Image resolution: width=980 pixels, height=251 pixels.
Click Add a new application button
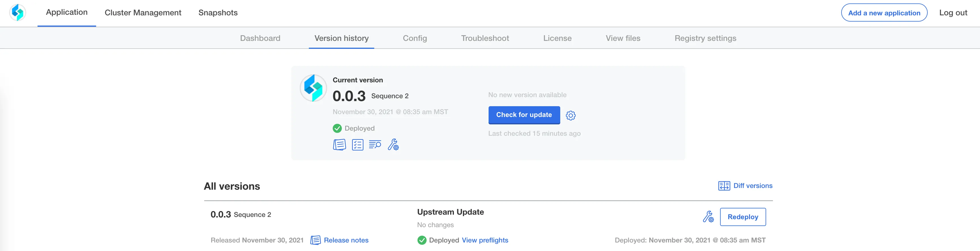point(884,12)
